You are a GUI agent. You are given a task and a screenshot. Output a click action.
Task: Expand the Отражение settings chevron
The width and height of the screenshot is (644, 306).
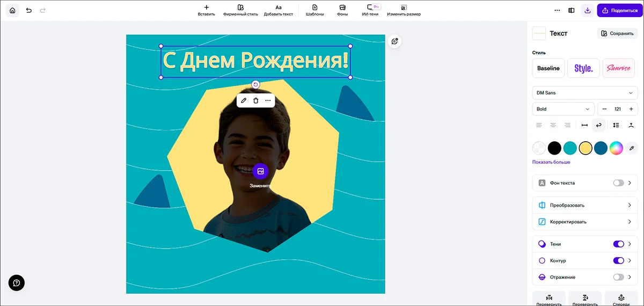coord(630,277)
